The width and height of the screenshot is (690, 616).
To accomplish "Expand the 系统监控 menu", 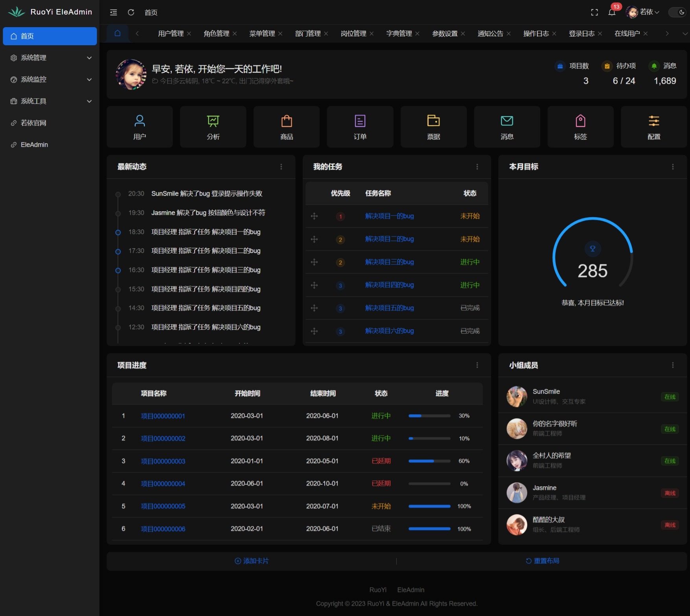I will pos(50,79).
